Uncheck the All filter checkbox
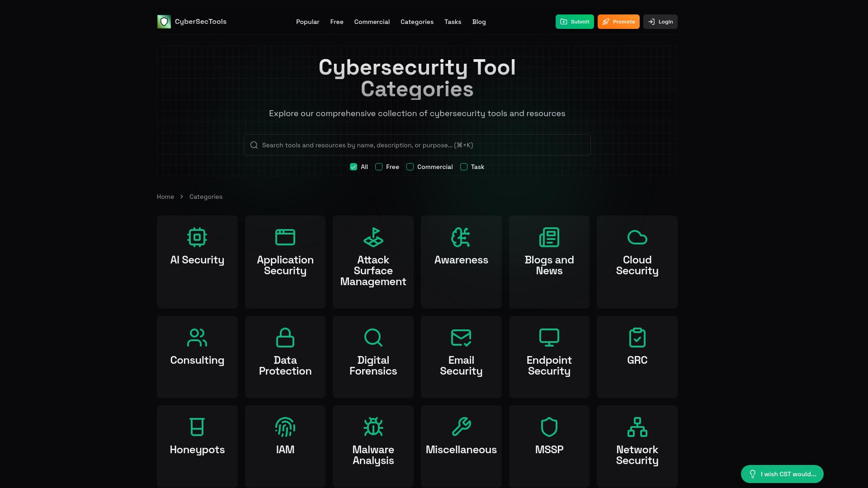Screen dimensions: 868x488 [354, 167]
